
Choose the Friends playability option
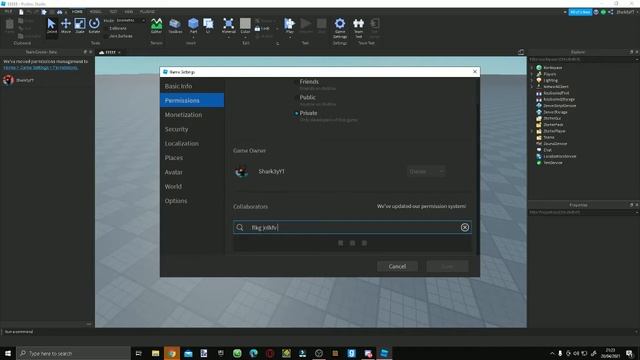click(297, 82)
